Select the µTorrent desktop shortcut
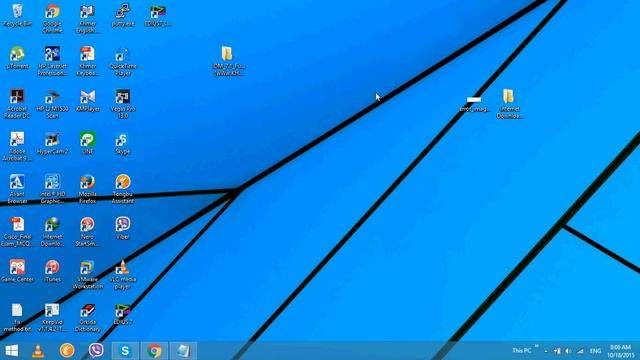Viewport: 640px width, 360px height. (17, 58)
